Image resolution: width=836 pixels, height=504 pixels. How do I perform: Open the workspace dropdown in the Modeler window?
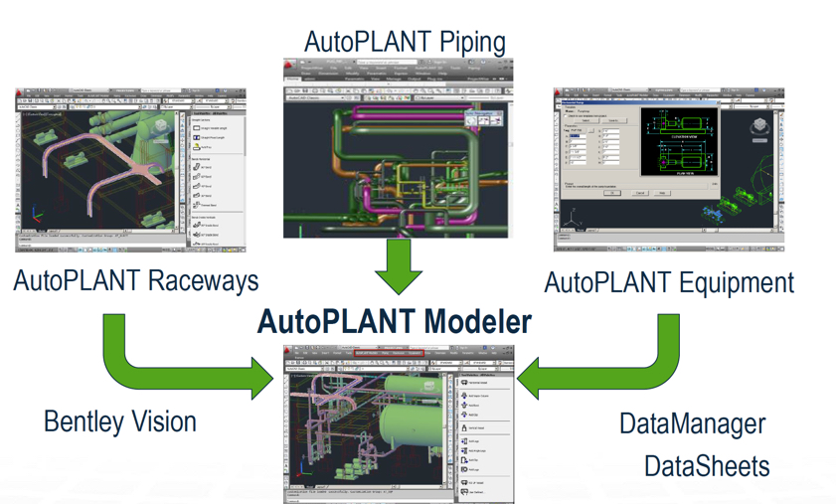tap(304, 369)
